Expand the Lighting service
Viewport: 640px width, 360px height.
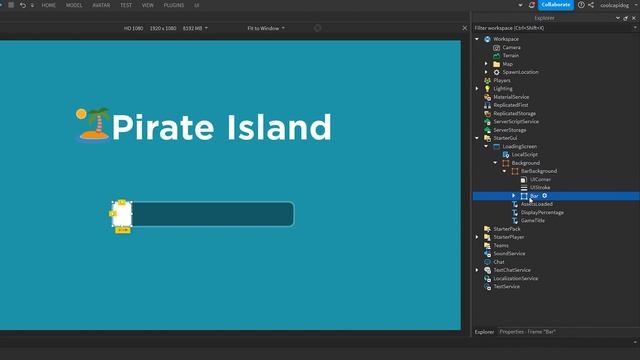click(x=477, y=89)
